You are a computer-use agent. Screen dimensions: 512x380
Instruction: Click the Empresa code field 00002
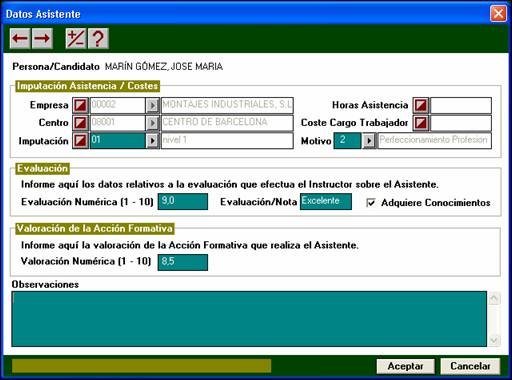click(118, 105)
